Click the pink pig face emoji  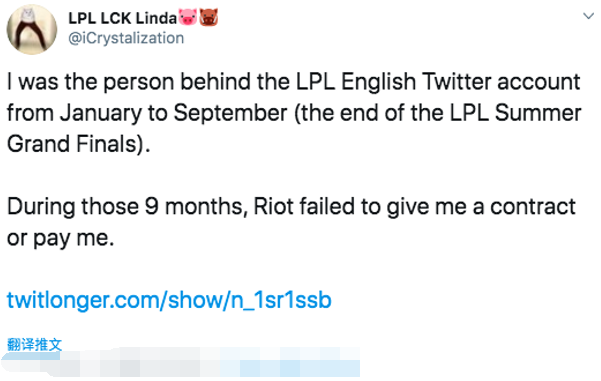(188, 17)
